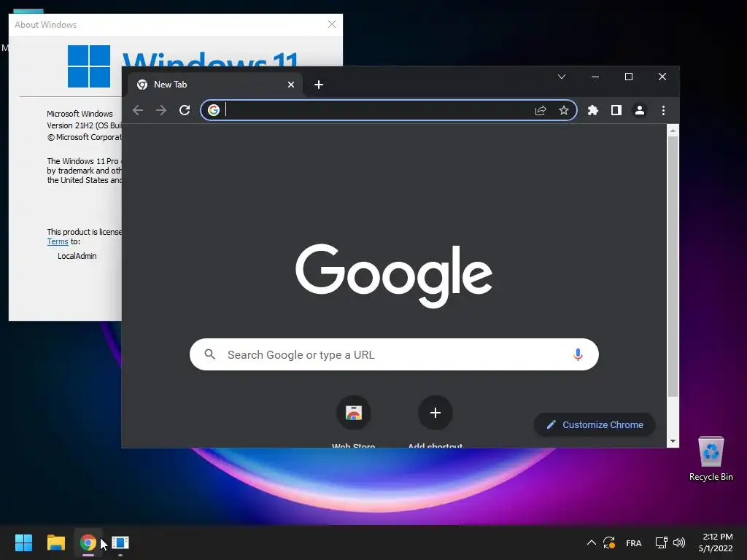
Task: Click the Google logo
Action: 394,275
